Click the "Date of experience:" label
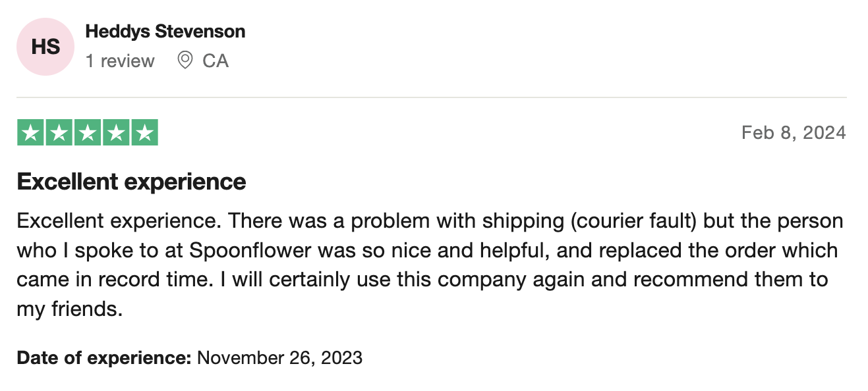Image resolution: width=868 pixels, height=391 pixels. tap(104, 357)
